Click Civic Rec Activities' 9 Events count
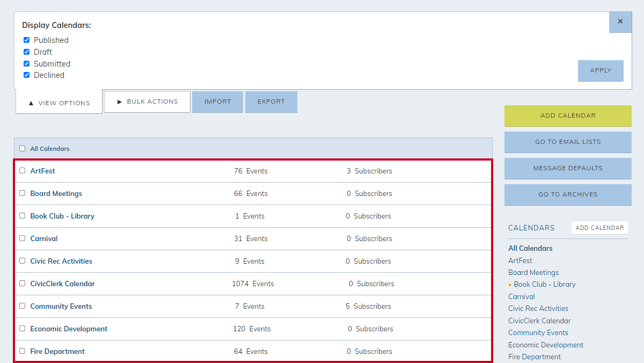Viewport: 644px width, 363px height. pyautogui.click(x=250, y=261)
